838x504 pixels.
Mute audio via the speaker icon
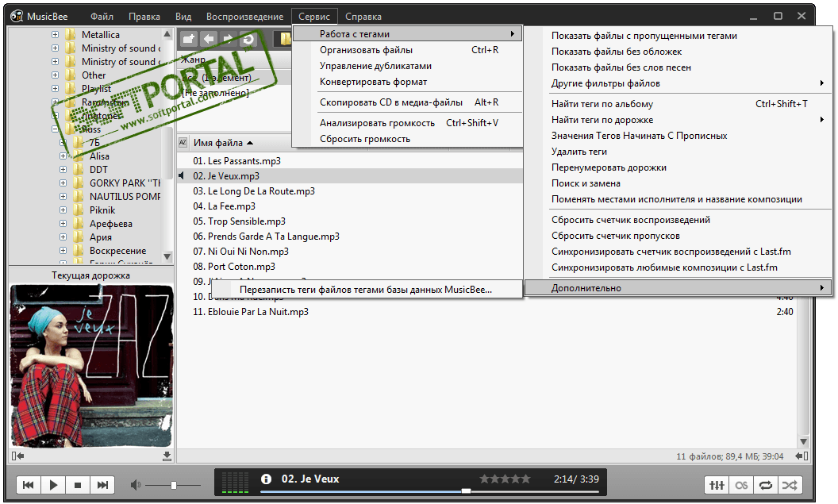point(136,485)
